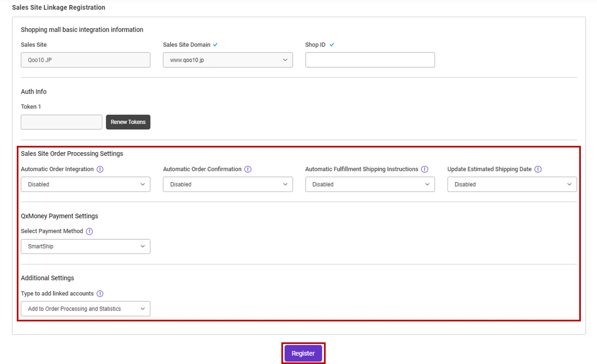Focus the Shop ID text field

(370, 60)
